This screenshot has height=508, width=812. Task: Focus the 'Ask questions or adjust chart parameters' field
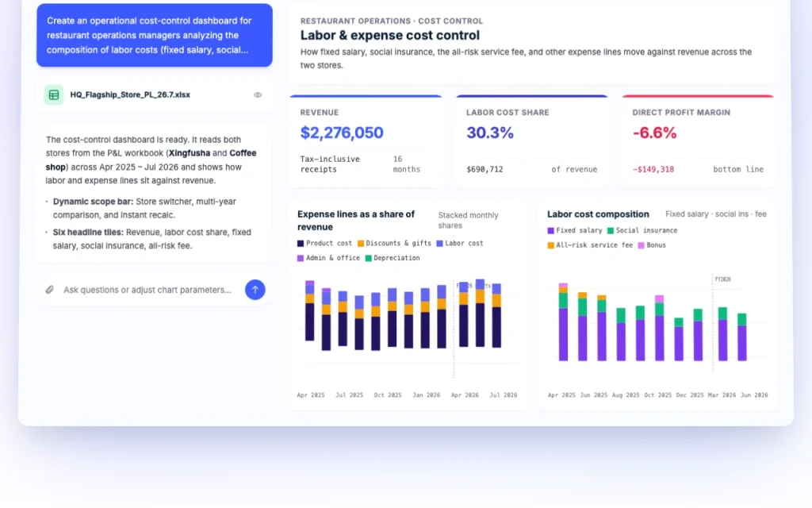tap(147, 290)
